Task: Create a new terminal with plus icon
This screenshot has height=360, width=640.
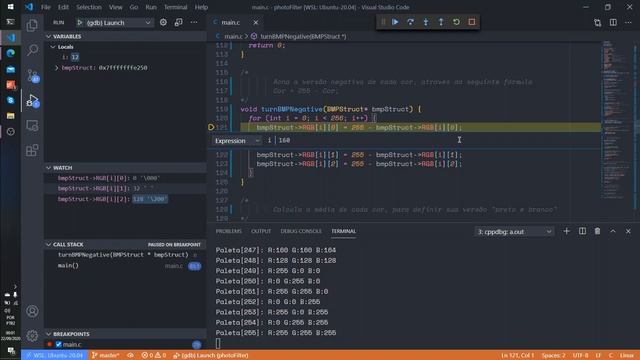Action: coord(567,231)
